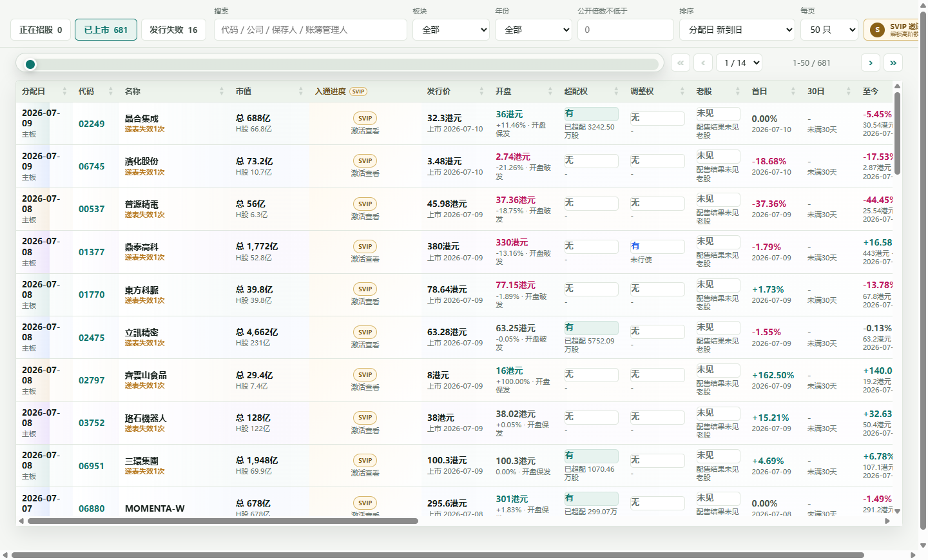Click the 公开倍数不低于 input field
928x560 pixels.
point(626,30)
